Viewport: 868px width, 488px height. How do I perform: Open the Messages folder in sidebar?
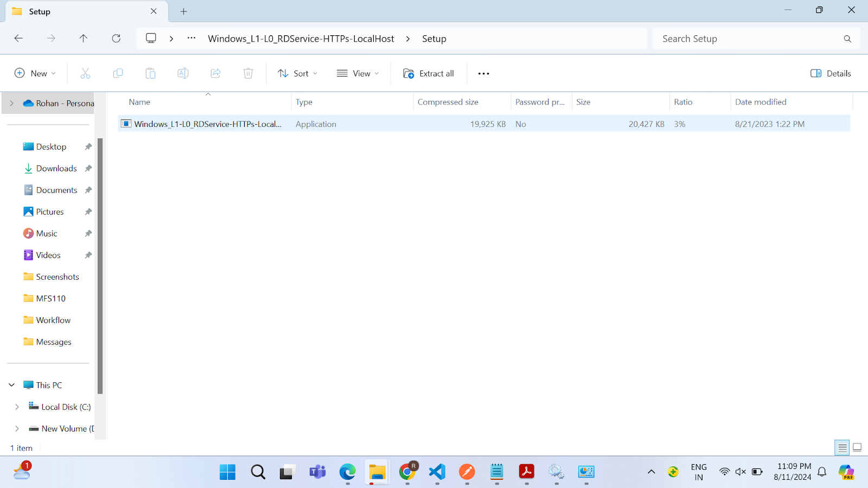[x=54, y=342]
